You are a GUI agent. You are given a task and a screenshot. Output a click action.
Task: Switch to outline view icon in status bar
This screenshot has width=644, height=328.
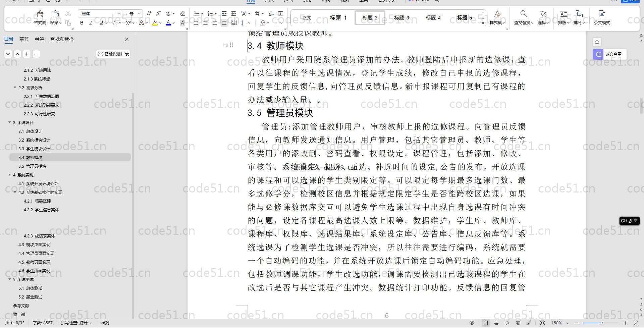tap(496, 323)
